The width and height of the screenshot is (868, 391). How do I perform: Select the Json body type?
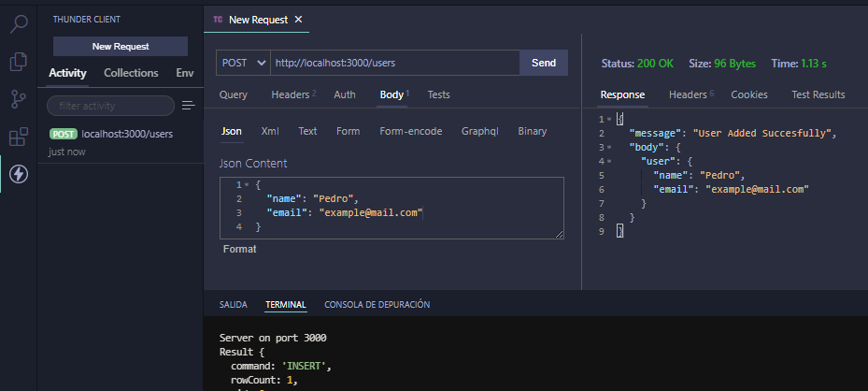(232, 131)
